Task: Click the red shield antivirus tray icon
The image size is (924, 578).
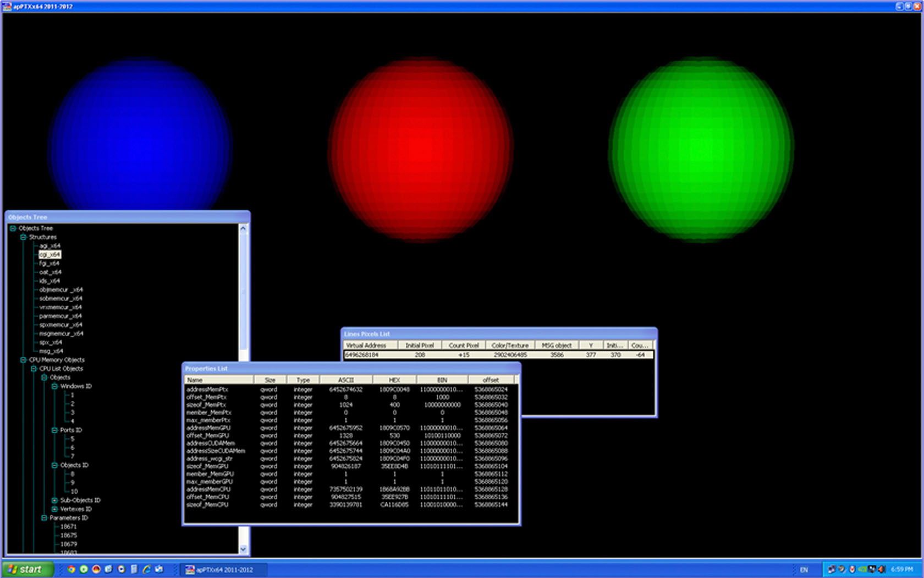Action: (x=852, y=569)
